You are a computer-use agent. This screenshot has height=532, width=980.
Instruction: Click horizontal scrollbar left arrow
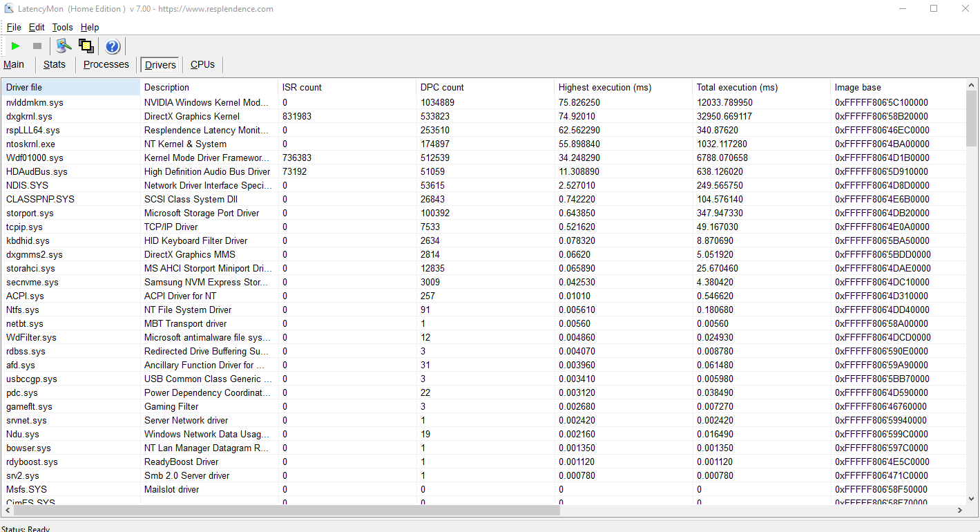click(x=8, y=510)
